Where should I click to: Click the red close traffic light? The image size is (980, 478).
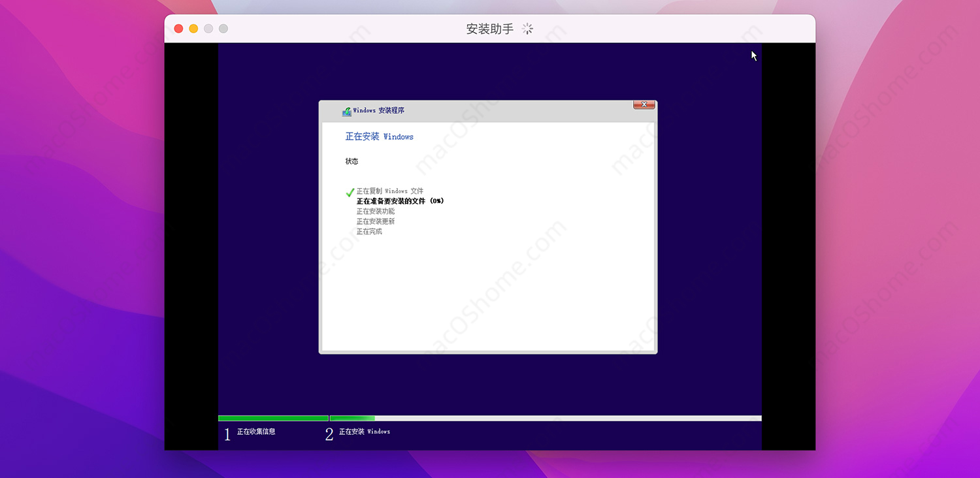(178, 29)
